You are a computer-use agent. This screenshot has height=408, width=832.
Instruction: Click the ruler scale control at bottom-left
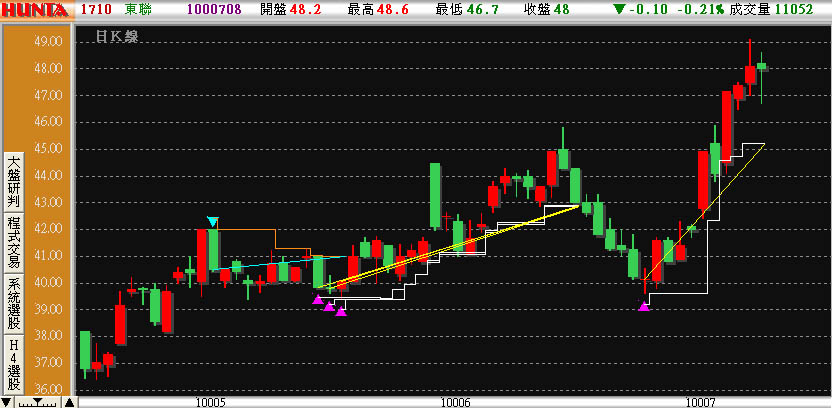click(39, 402)
